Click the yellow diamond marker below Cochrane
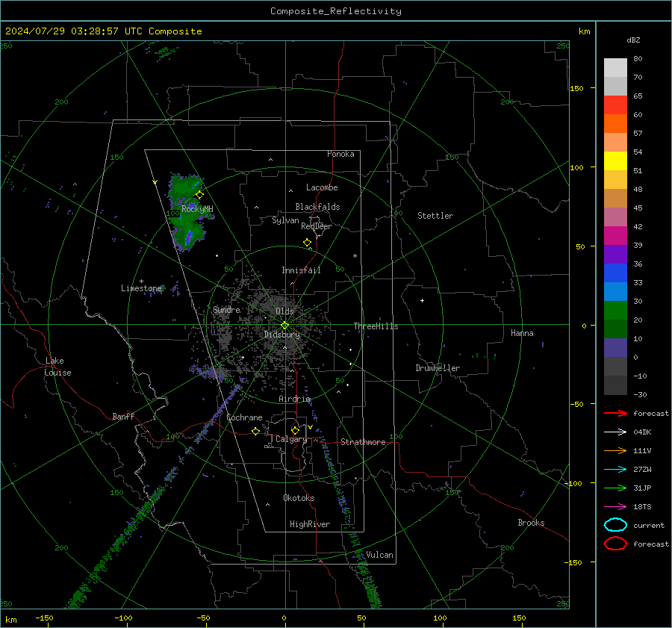672x628 pixels. tap(256, 431)
